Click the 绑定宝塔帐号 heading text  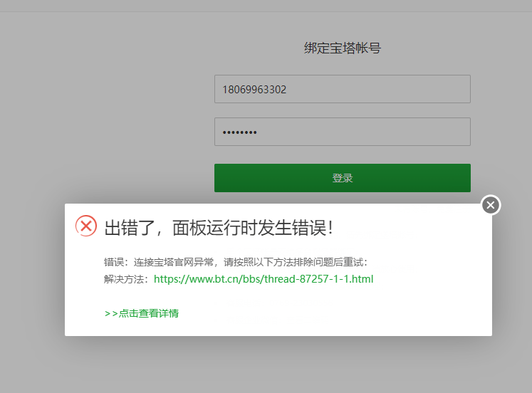point(343,48)
